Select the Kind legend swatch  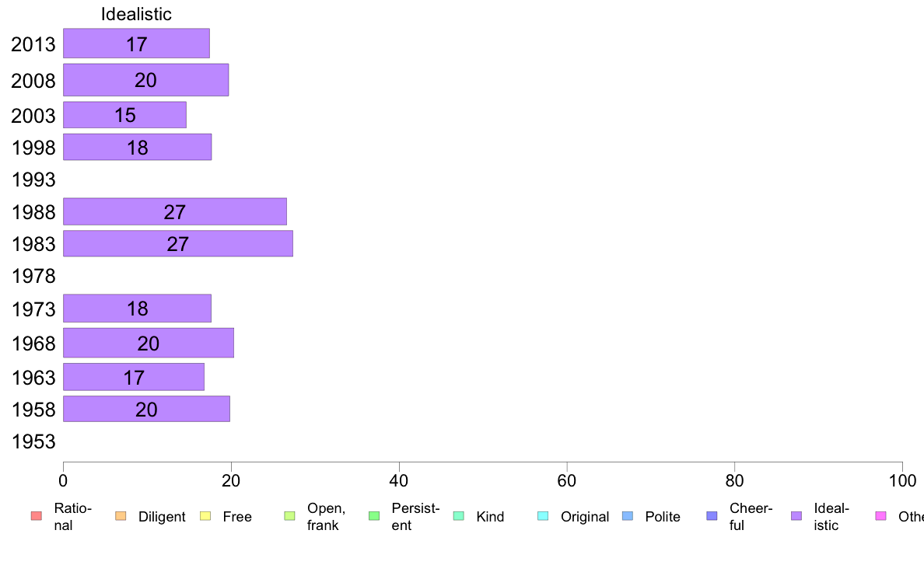point(458,516)
